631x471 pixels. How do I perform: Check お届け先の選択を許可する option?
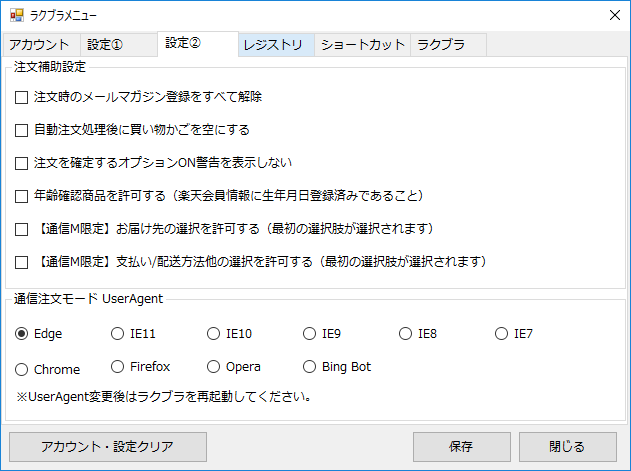pos(22,229)
